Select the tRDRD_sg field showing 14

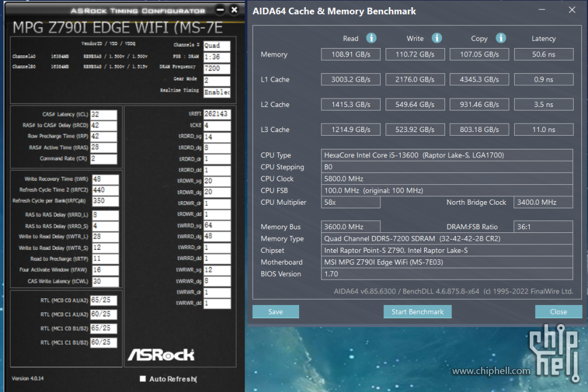[217, 137]
